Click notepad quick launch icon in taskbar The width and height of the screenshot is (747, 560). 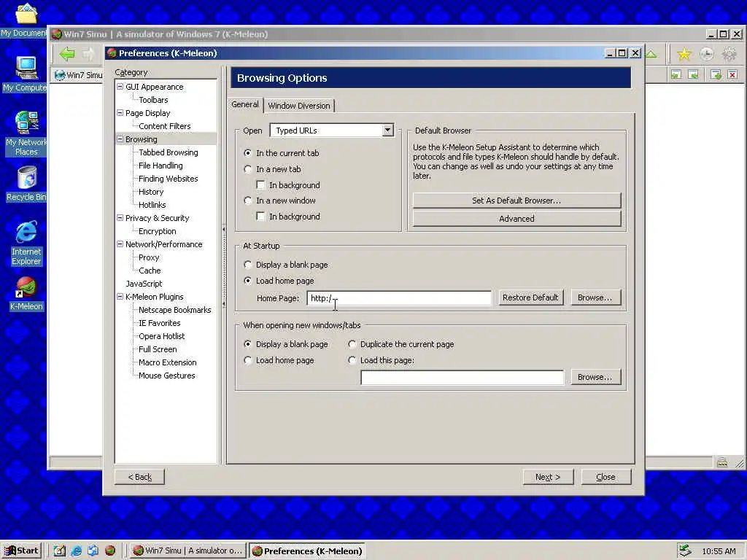click(60, 551)
